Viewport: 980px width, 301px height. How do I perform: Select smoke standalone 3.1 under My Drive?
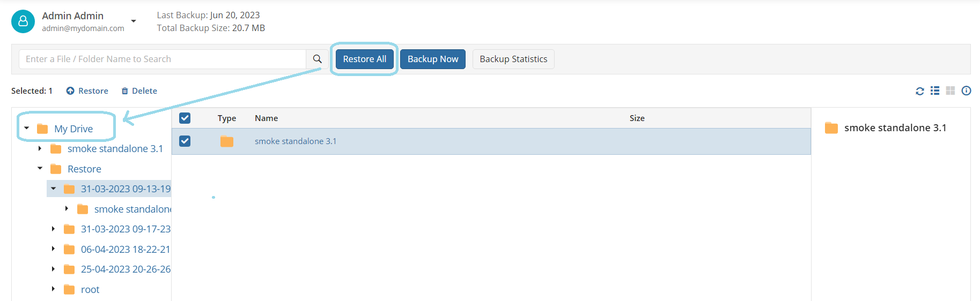coord(115,149)
